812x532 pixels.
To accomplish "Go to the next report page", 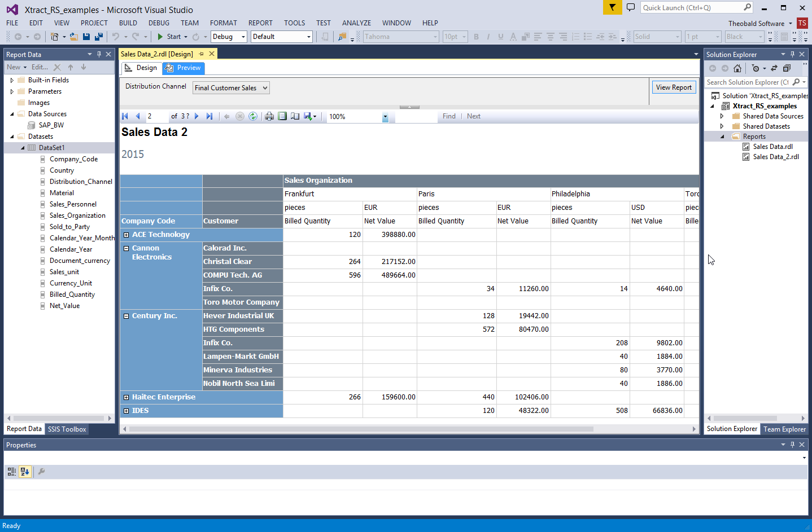I will click(x=197, y=116).
